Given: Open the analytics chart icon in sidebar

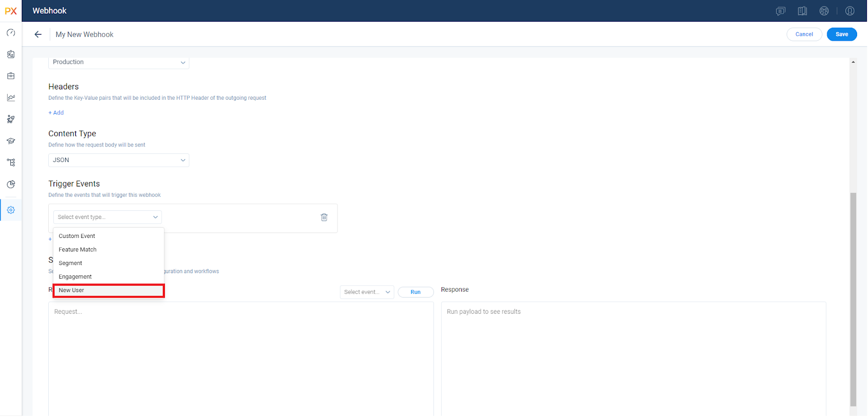Looking at the screenshot, I should (x=11, y=98).
